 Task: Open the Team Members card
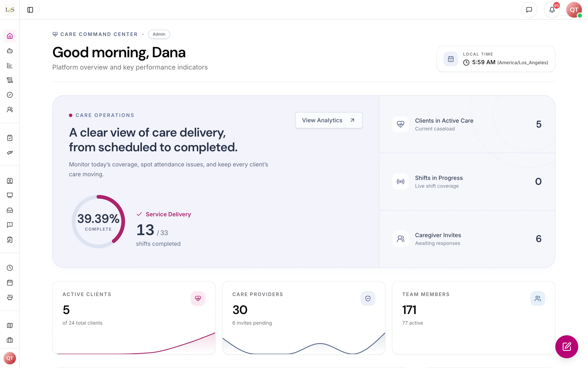[473, 318]
